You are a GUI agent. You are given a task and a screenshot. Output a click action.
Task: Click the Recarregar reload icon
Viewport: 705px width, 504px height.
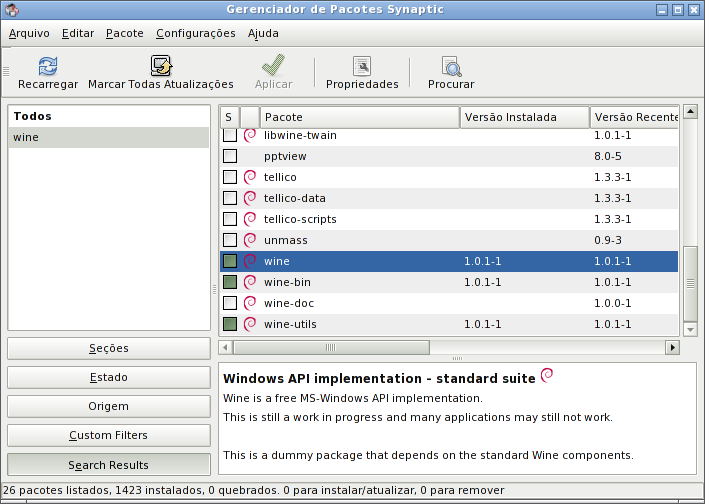click(x=48, y=66)
